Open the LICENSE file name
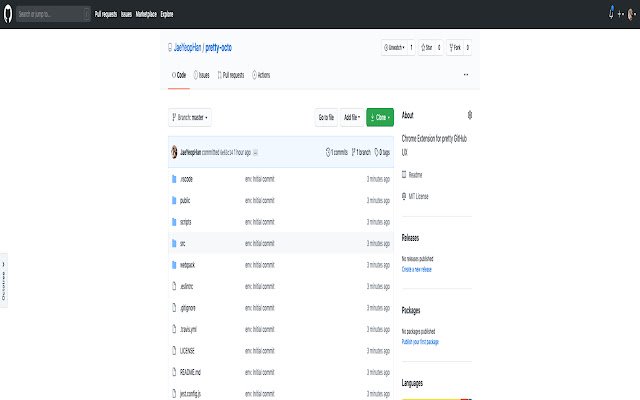This screenshot has width=640, height=400. pos(187,351)
